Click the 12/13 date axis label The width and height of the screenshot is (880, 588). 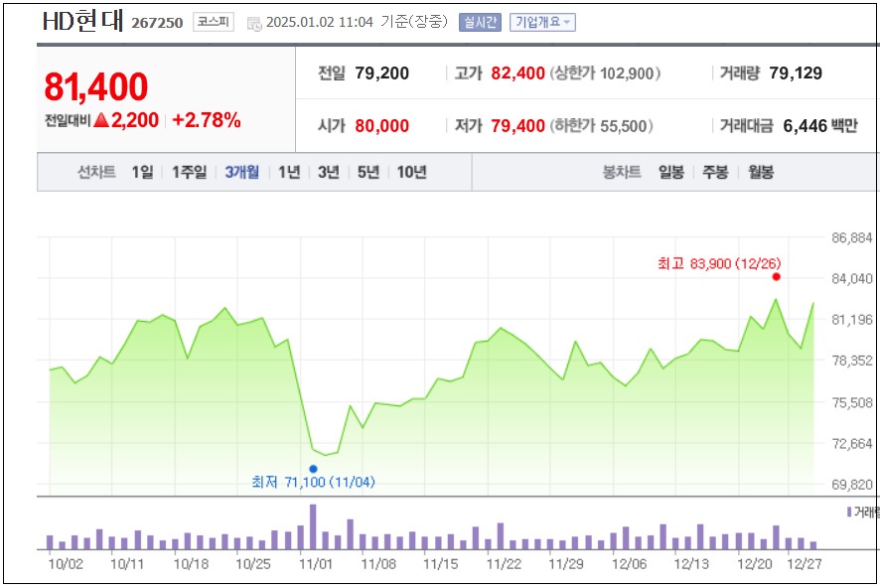(691, 564)
